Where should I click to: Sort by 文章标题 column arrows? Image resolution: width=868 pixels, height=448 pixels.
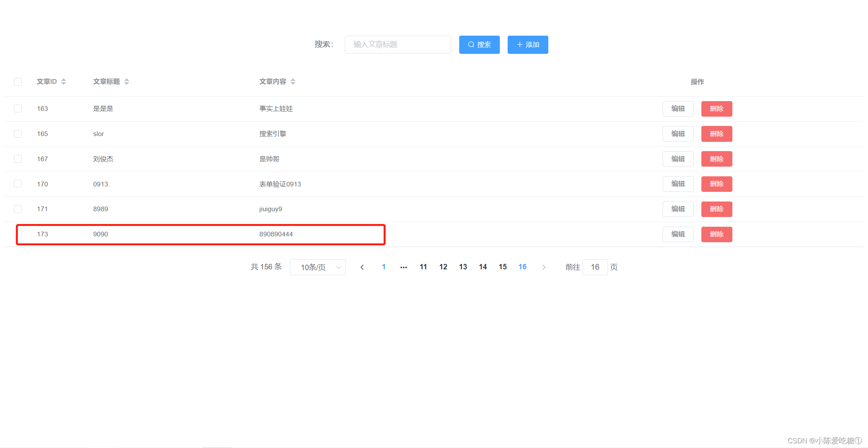(127, 81)
